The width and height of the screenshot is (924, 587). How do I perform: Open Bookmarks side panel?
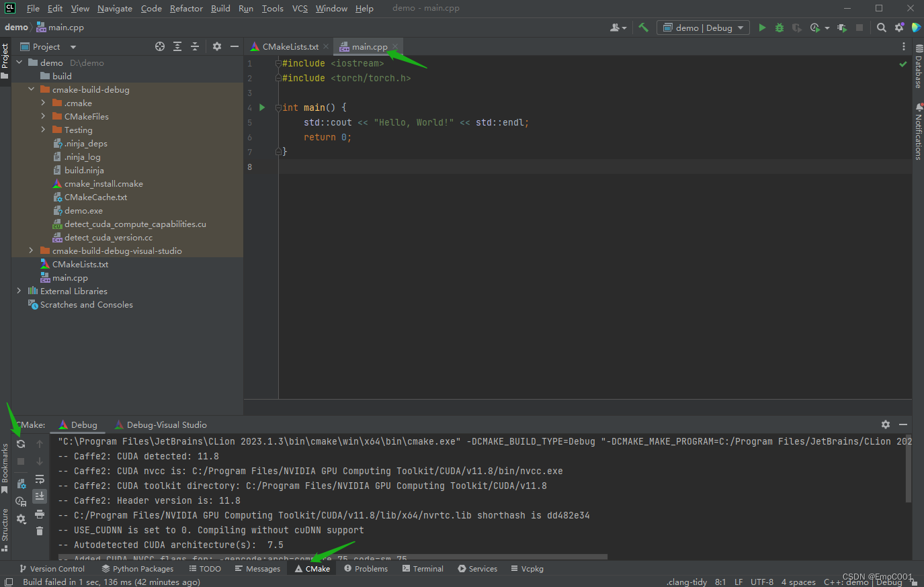(x=5, y=469)
